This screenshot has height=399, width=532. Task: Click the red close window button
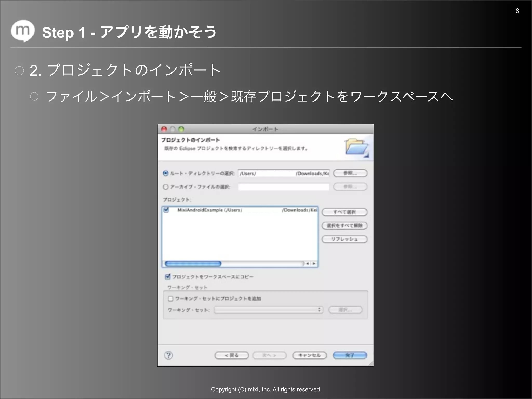click(x=164, y=129)
